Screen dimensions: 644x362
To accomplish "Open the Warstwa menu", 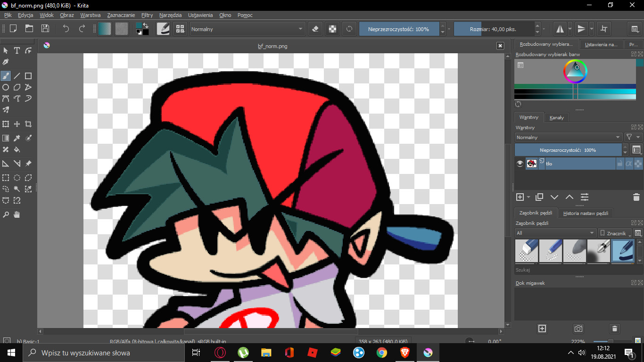I will [x=91, y=15].
